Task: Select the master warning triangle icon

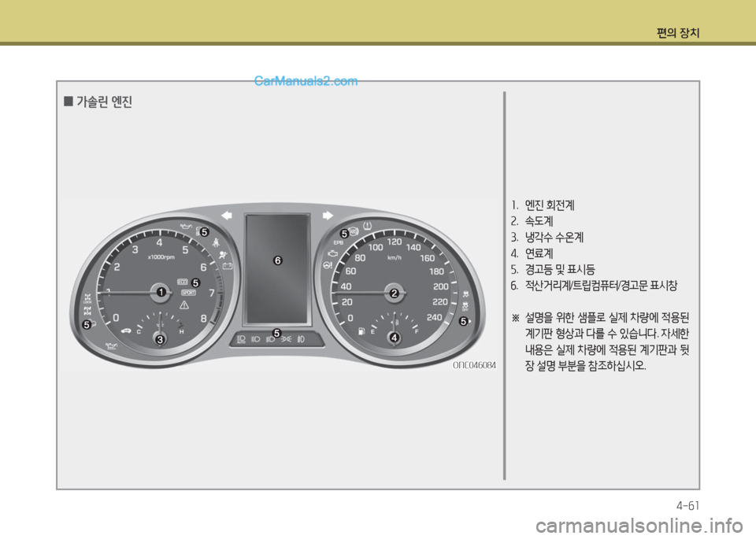Action: (184, 305)
